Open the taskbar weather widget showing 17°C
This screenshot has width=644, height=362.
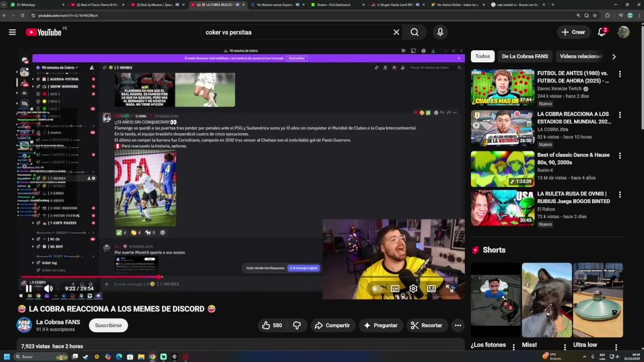coord(552,356)
